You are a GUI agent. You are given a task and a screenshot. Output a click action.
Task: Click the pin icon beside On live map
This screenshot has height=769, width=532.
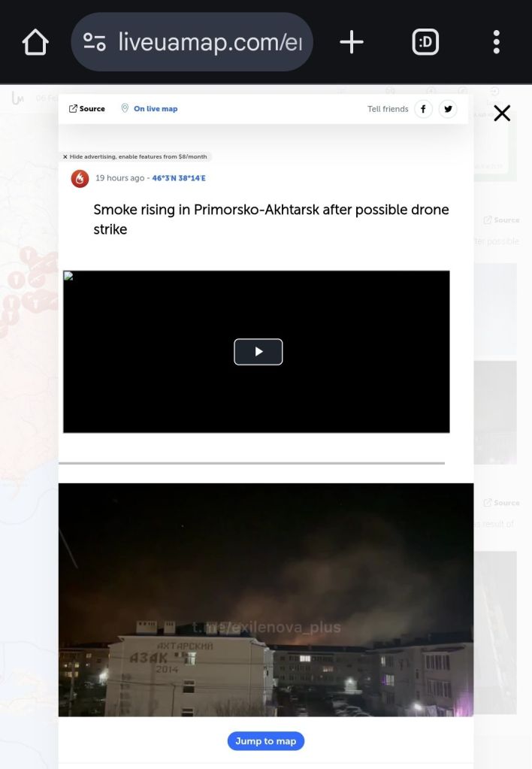pyautogui.click(x=125, y=108)
